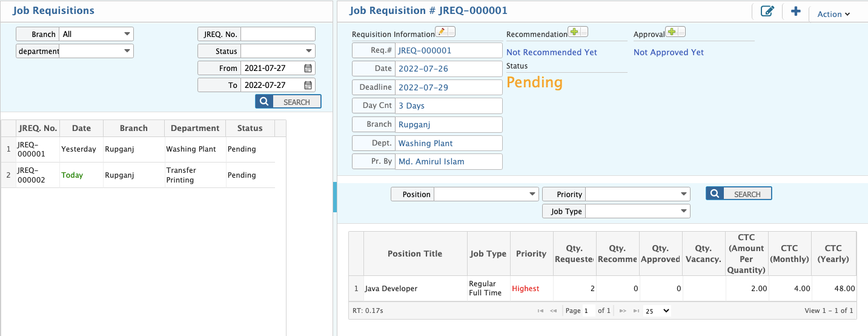Click the CTC (Yearly) column header

coord(833,254)
